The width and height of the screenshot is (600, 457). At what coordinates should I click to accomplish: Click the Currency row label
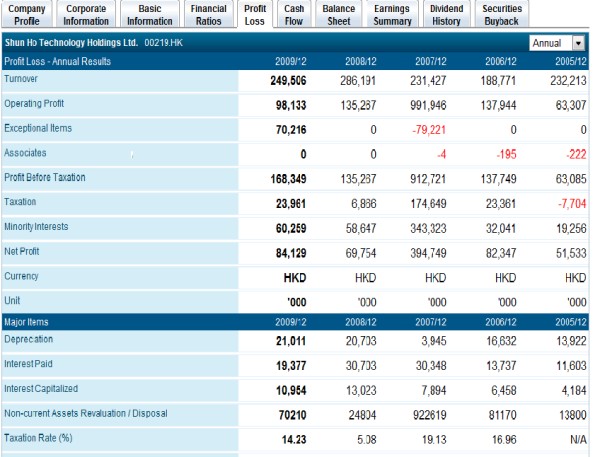tap(21, 276)
